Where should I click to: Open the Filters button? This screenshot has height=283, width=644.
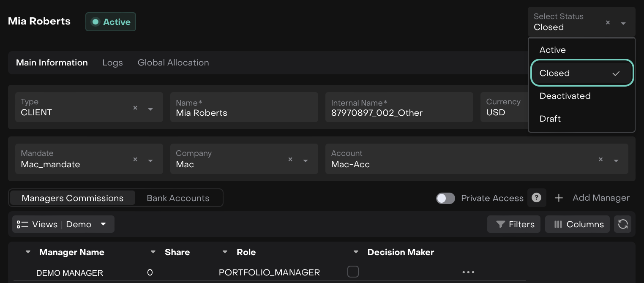tap(515, 224)
